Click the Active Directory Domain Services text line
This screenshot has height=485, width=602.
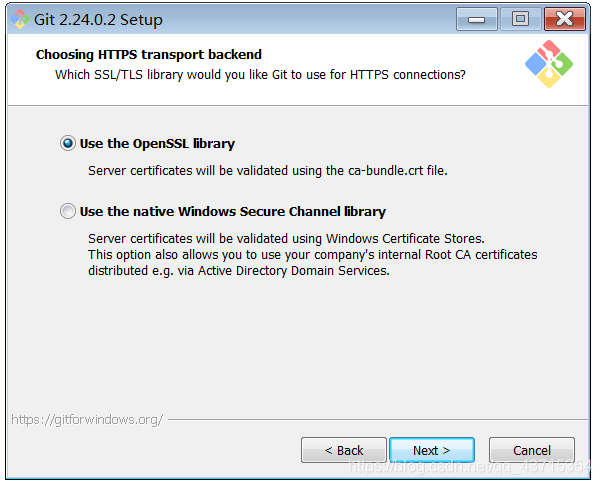click(x=238, y=271)
